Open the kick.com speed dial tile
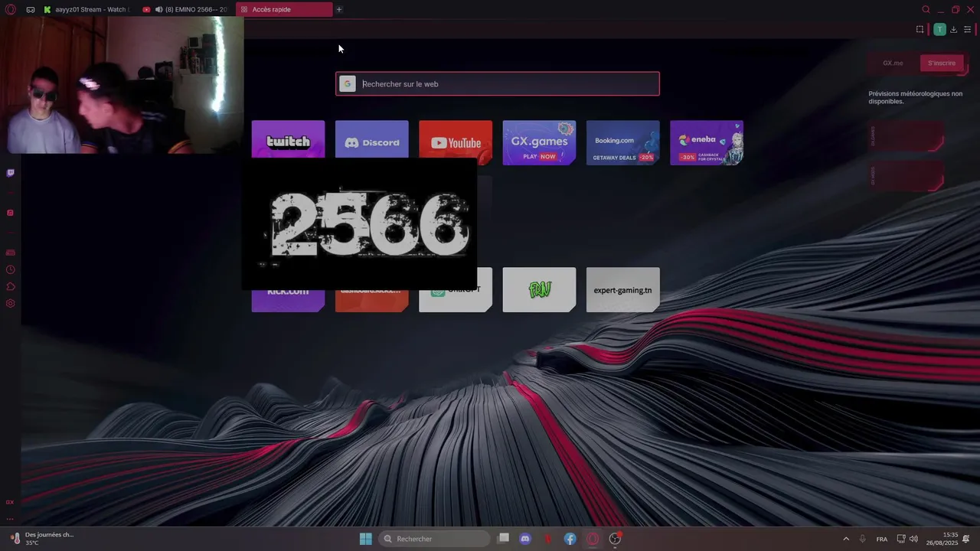The width and height of the screenshot is (980, 551). [x=288, y=300]
